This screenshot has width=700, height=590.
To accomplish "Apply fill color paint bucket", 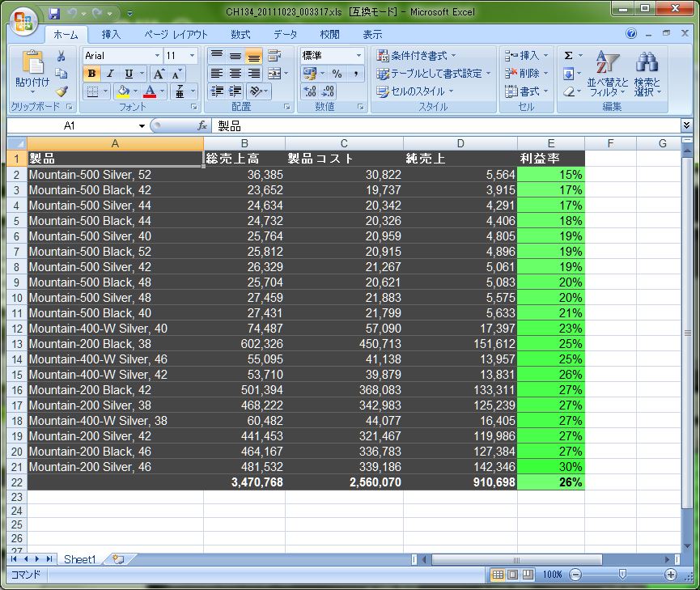I will [x=122, y=91].
